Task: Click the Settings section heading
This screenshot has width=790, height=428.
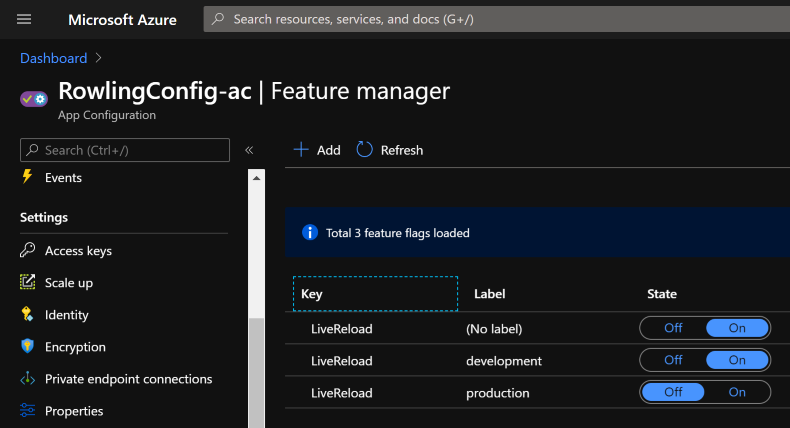Action: coord(44,217)
